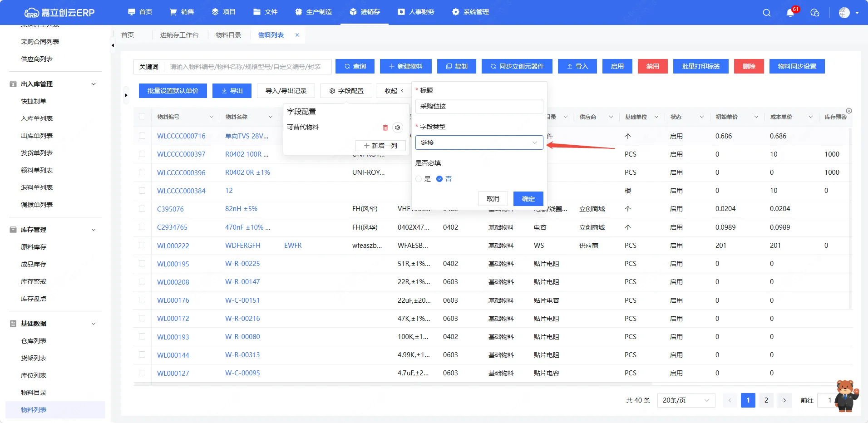The image size is (868, 423).
Task: Open the gear settings icon for 可替代物料
Action: coord(398,128)
